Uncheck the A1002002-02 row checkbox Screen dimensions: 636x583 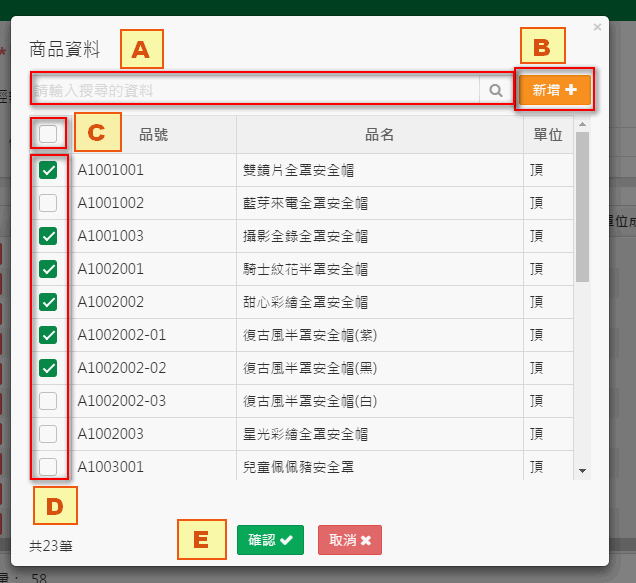[48, 368]
